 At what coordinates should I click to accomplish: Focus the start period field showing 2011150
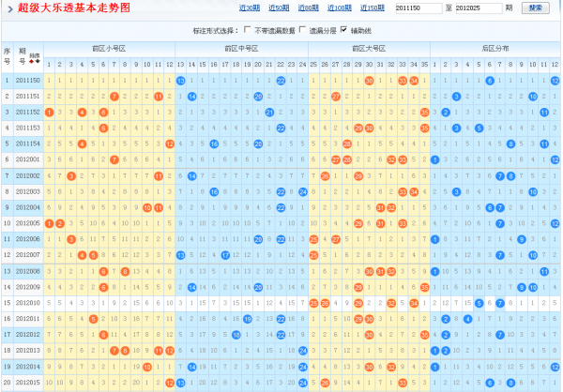418,8
